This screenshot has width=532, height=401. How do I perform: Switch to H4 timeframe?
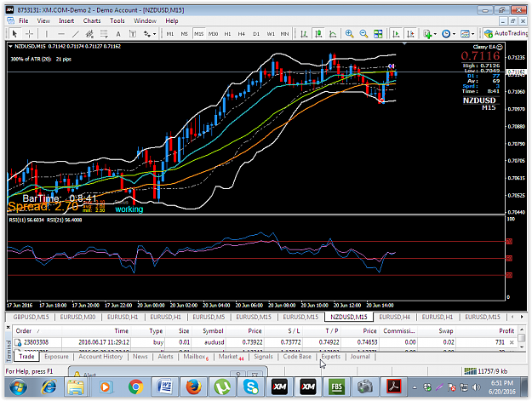[x=242, y=34]
